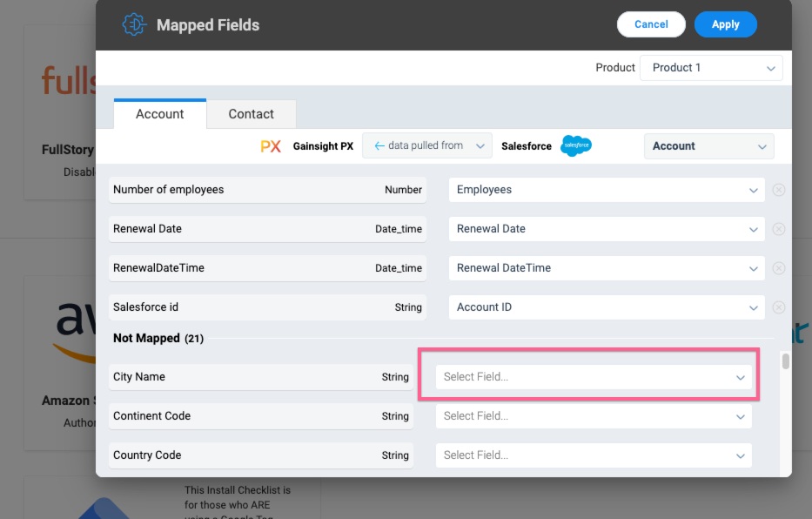Viewport: 812px width, 519px height.
Task: Click the Continent Code field row
Action: click(x=261, y=416)
